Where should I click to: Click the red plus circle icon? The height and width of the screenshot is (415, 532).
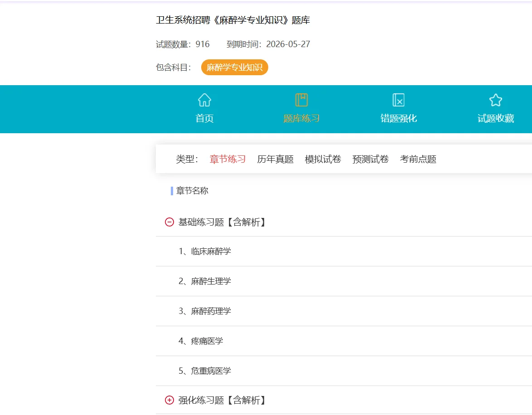169,401
